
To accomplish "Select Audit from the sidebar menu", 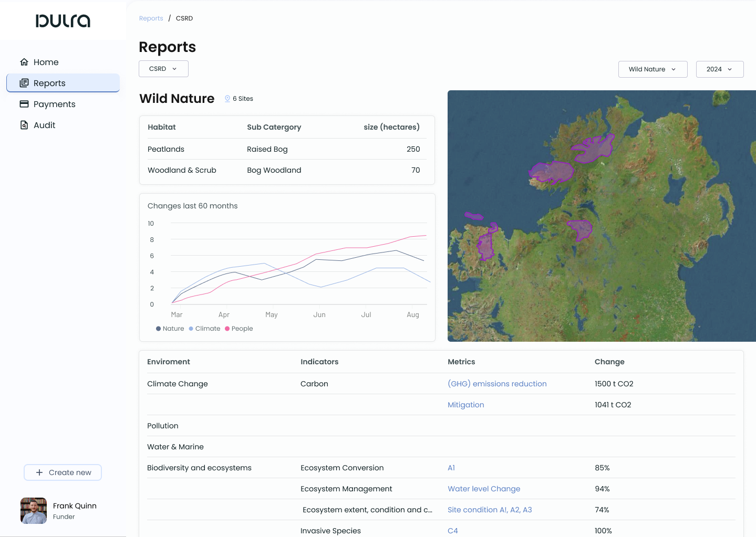I will [x=44, y=125].
